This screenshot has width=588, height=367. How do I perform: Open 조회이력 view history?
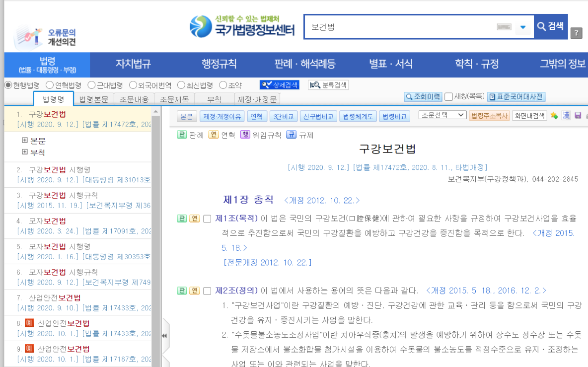[423, 97]
